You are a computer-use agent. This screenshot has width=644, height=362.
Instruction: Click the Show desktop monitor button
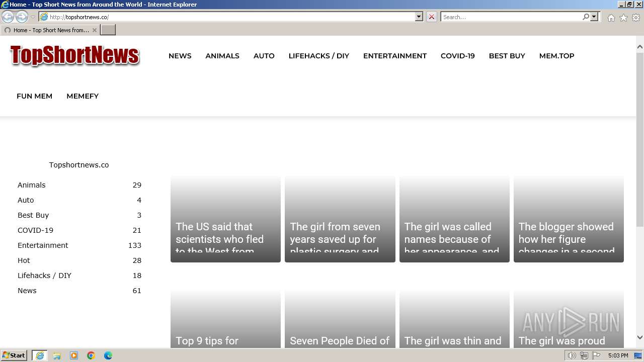click(638, 355)
